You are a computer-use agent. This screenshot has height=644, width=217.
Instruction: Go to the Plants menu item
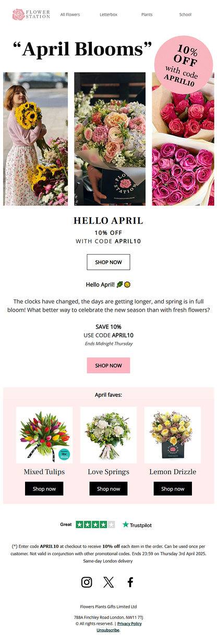point(147,15)
